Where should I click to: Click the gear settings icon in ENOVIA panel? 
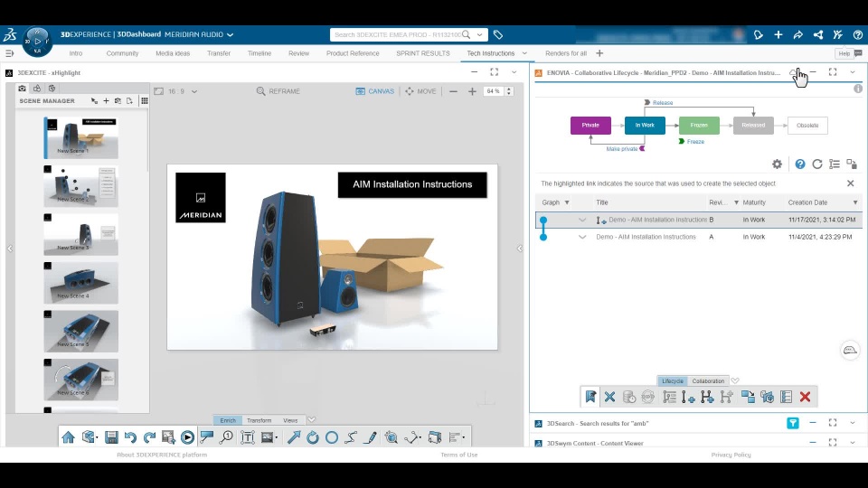click(778, 164)
